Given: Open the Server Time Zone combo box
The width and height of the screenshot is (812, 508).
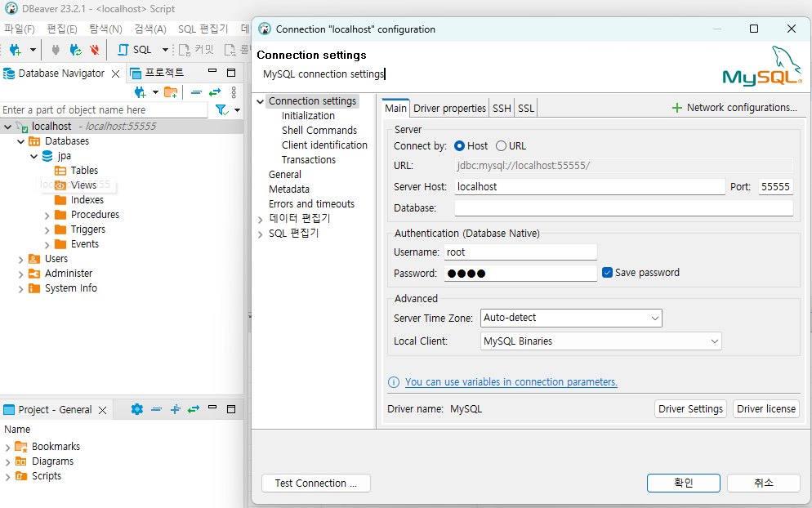Looking at the screenshot, I should (x=571, y=318).
